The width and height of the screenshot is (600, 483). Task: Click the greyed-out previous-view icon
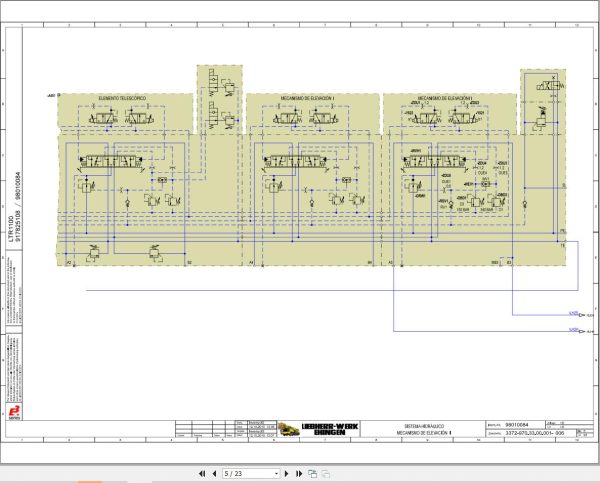coord(326,474)
